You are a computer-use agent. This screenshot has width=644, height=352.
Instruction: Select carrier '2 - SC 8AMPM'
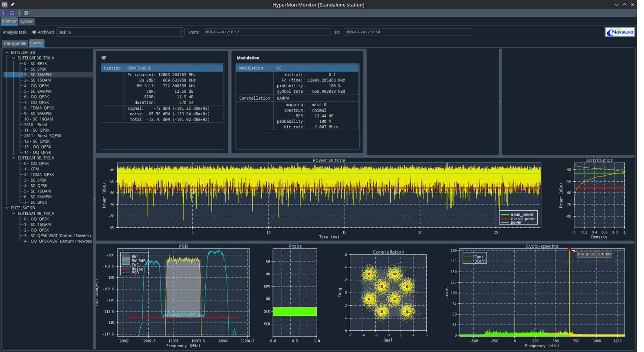coord(38,75)
